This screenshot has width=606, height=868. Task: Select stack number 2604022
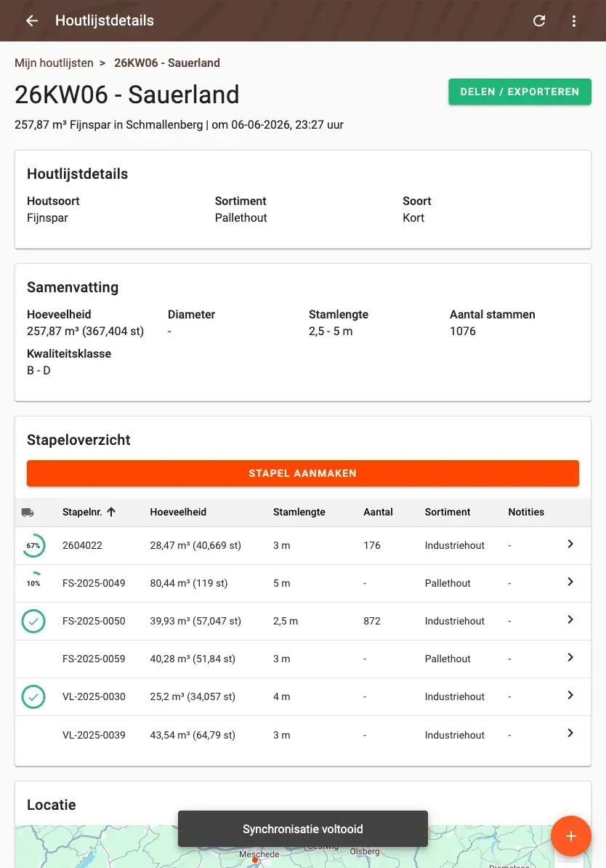pyautogui.click(x=82, y=545)
